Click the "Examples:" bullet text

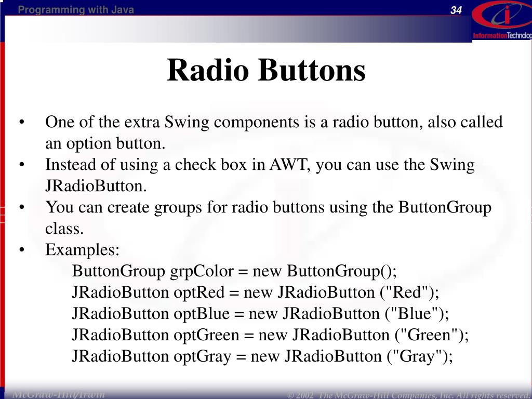pyautogui.click(x=83, y=250)
